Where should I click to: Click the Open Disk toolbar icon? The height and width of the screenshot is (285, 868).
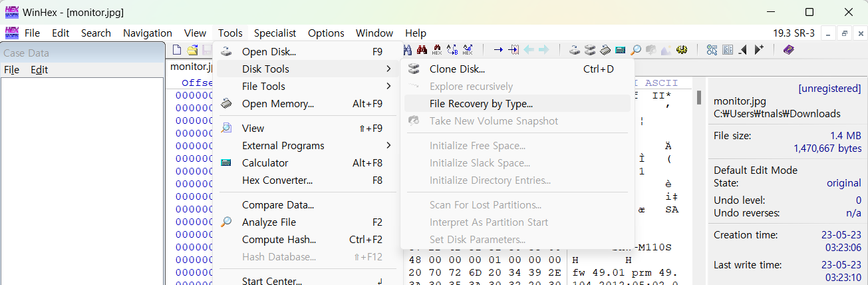pos(575,50)
